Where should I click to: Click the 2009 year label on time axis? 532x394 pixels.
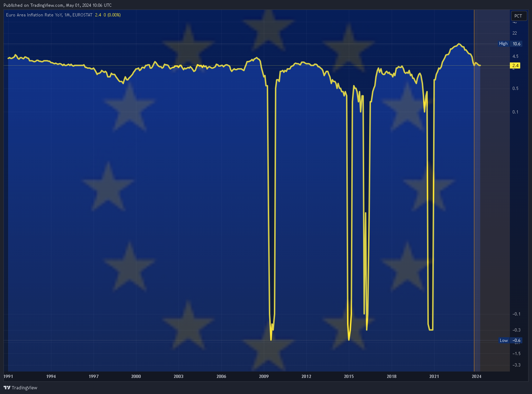click(264, 377)
